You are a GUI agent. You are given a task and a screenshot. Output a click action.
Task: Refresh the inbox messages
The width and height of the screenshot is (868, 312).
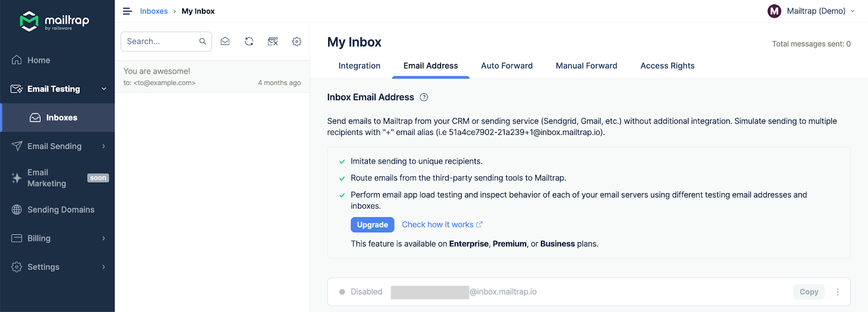pos(249,41)
